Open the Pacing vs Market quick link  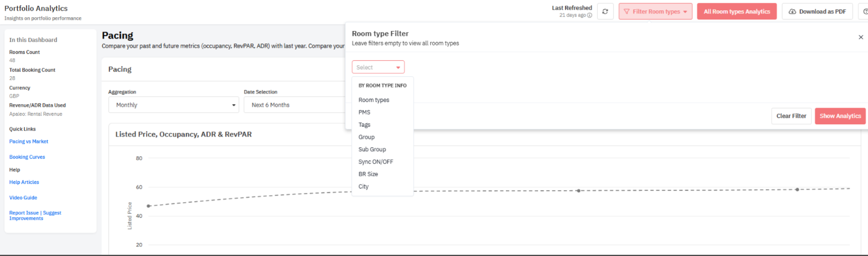[x=29, y=141]
